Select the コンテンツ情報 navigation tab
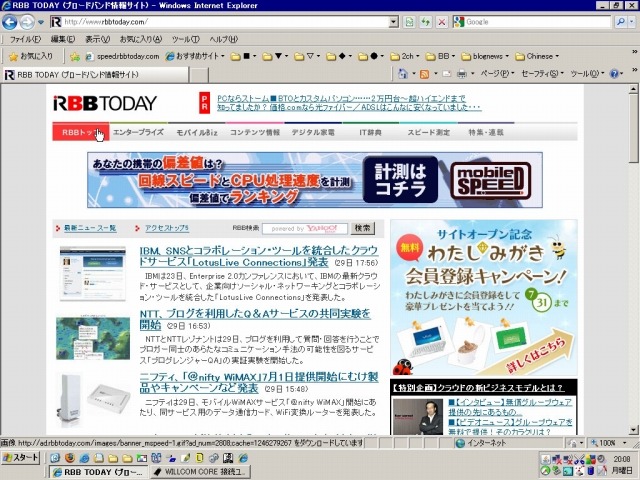This screenshot has height=480, width=640. tap(255, 132)
